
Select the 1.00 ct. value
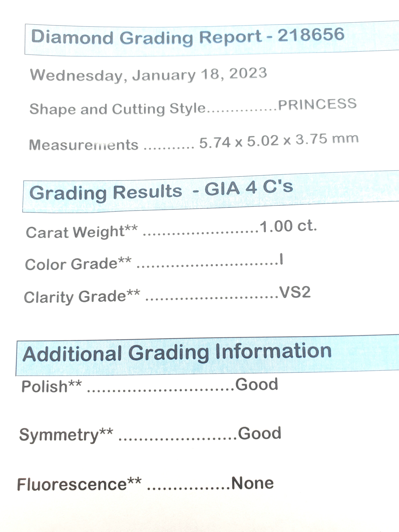tap(288, 226)
